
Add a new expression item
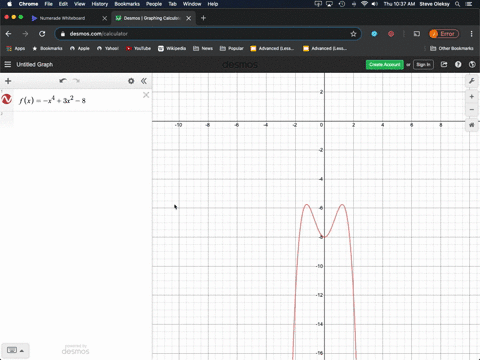click(8, 81)
